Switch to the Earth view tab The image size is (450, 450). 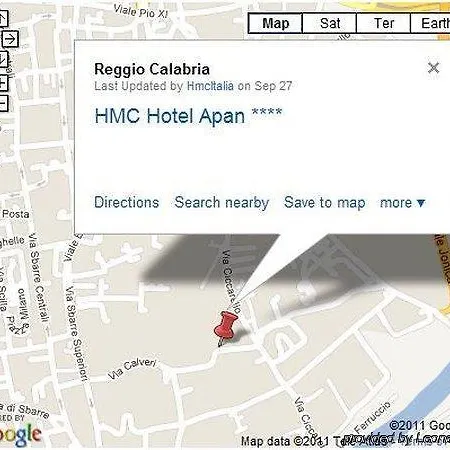pyautogui.click(x=431, y=23)
